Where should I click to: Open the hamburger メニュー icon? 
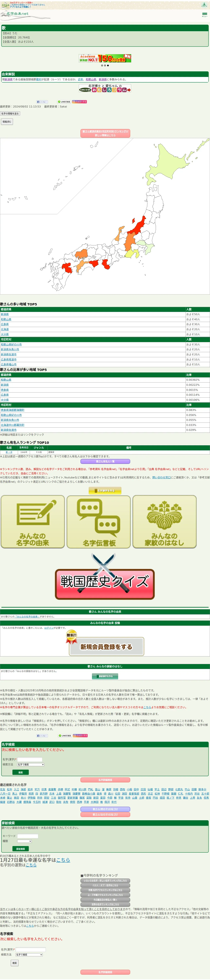(x=205, y=15)
